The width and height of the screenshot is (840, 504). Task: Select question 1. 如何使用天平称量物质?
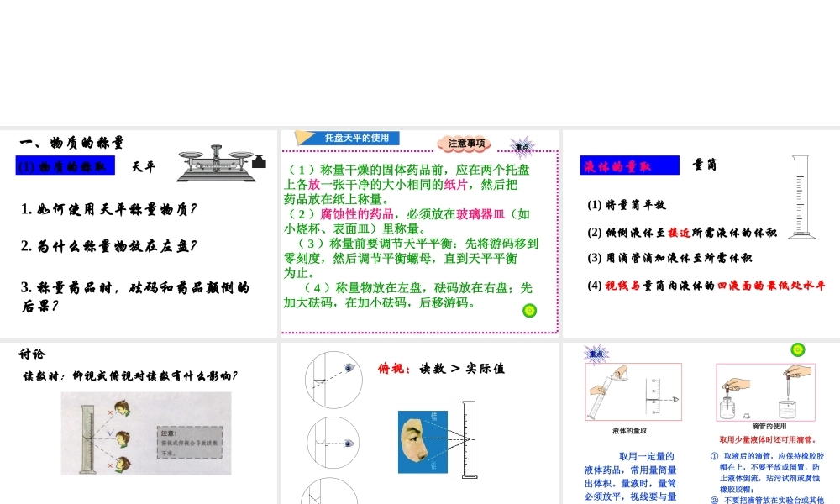pos(108,209)
